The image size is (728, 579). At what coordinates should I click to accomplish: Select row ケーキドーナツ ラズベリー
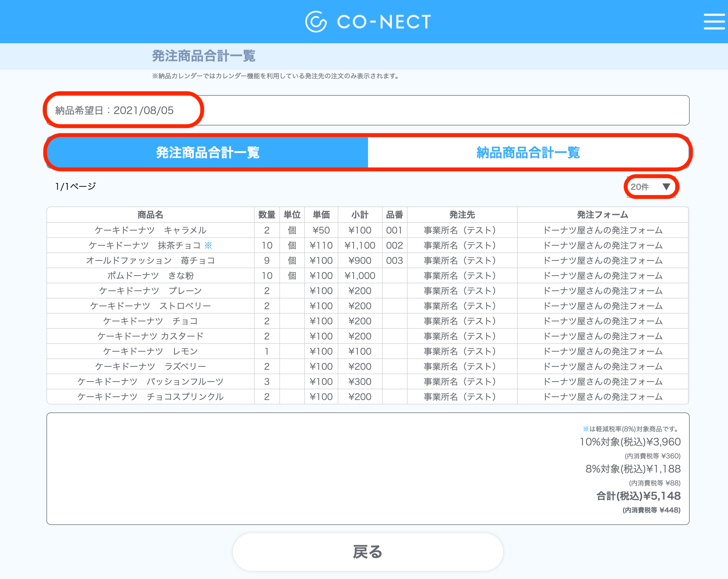tap(367, 366)
